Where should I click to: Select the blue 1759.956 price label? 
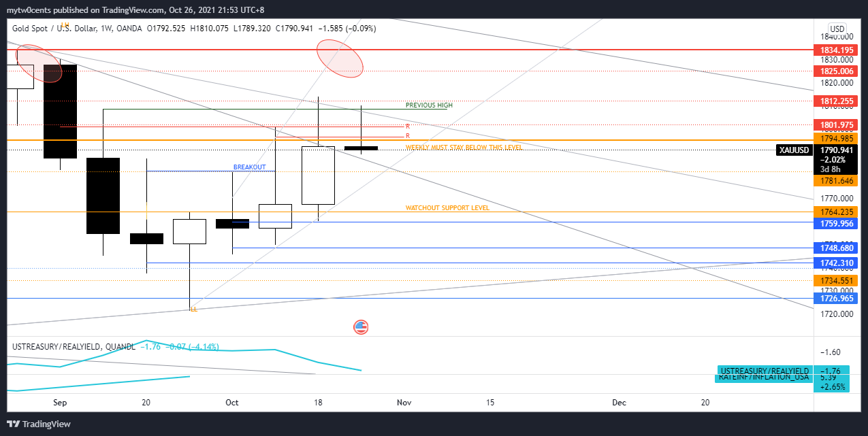tap(837, 223)
